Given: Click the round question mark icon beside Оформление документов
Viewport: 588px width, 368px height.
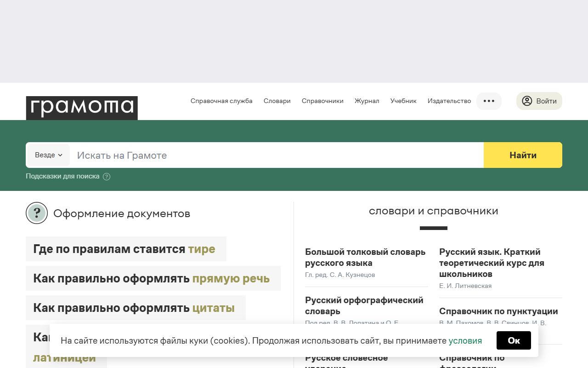Looking at the screenshot, I should (x=37, y=213).
